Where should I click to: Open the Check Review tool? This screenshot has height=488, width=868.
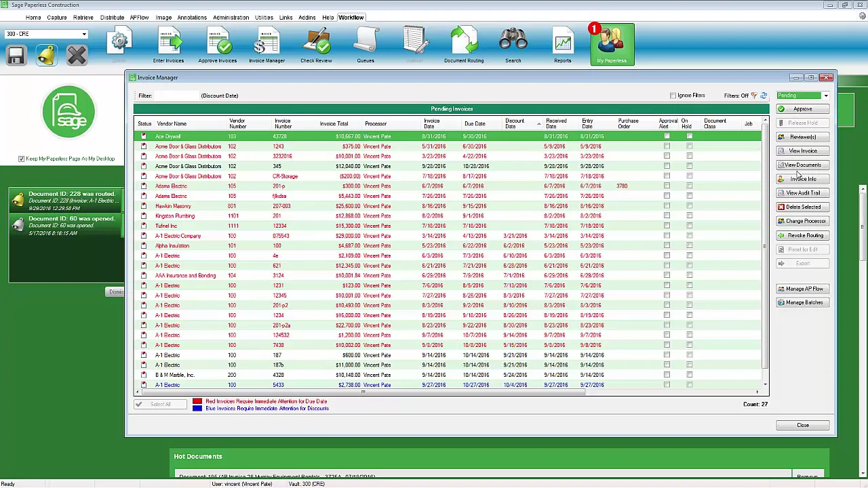316,45
